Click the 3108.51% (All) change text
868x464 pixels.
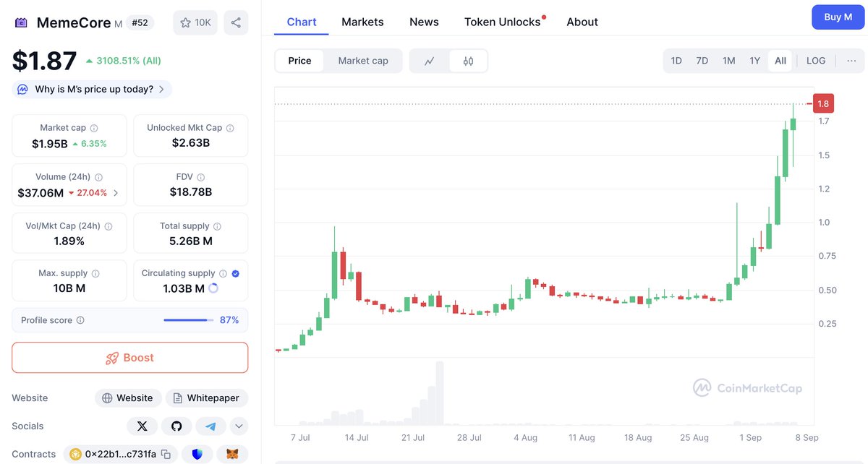click(128, 61)
